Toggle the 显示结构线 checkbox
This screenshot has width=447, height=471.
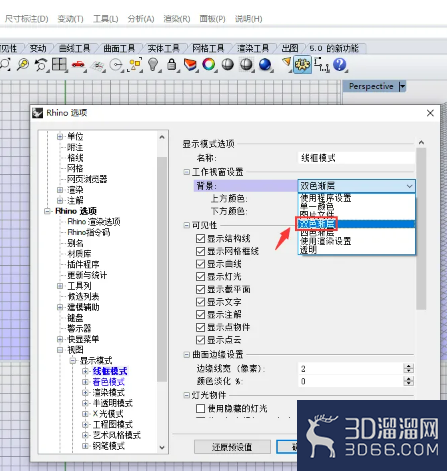pos(200,239)
